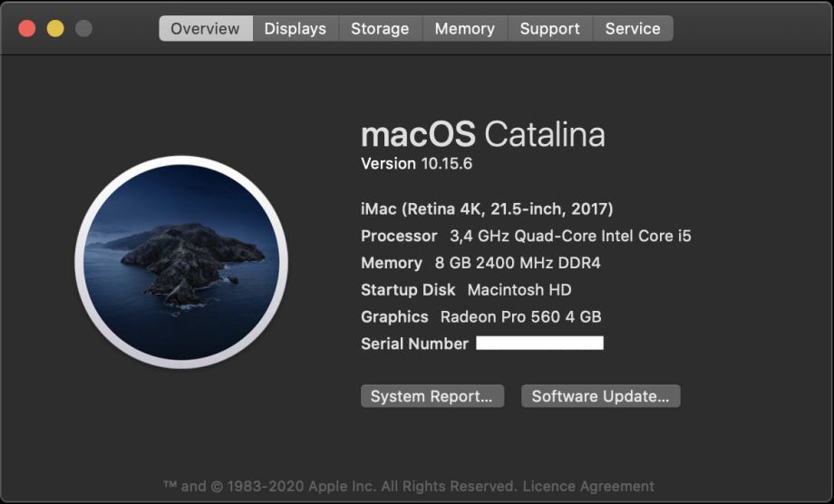Open the Licence Agreement link
The image size is (834, 504).
click(588, 486)
